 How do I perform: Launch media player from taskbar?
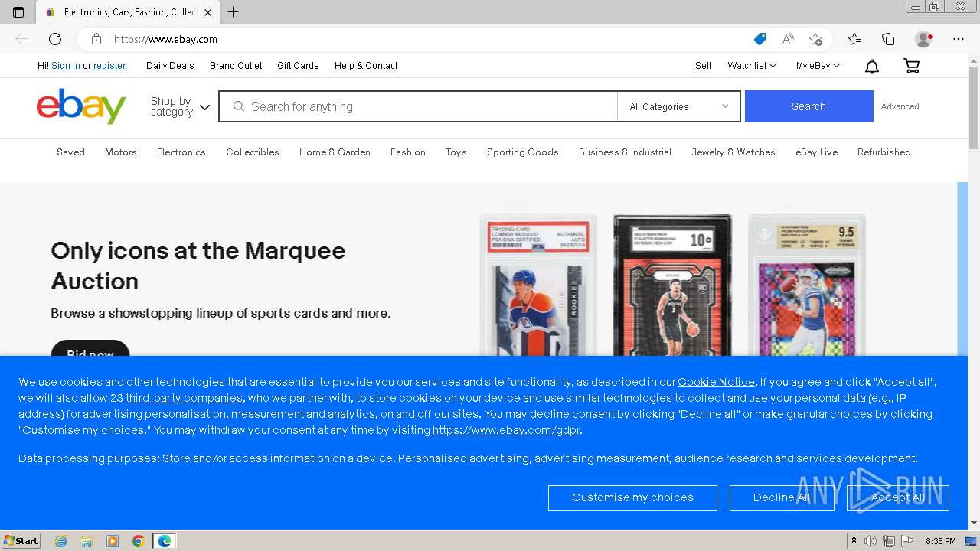113,541
